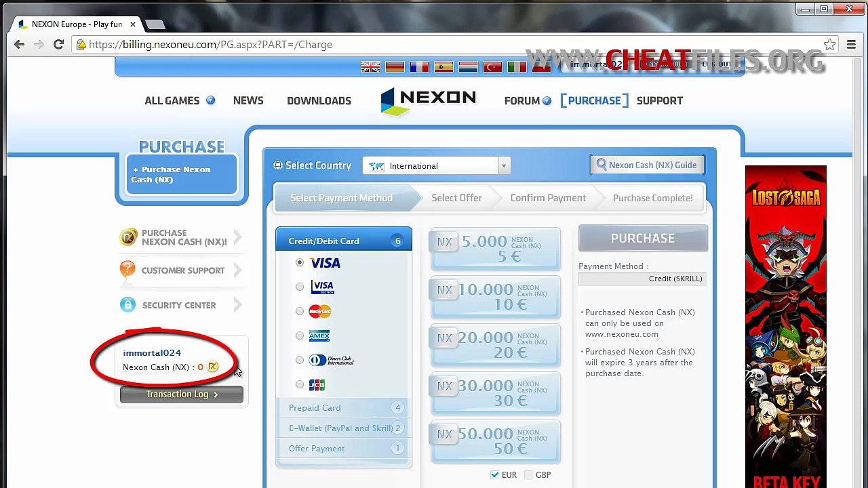Choose the 5.000 NX for 5 € offer
The width and height of the screenshot is (868, 488).
[495, 249]
